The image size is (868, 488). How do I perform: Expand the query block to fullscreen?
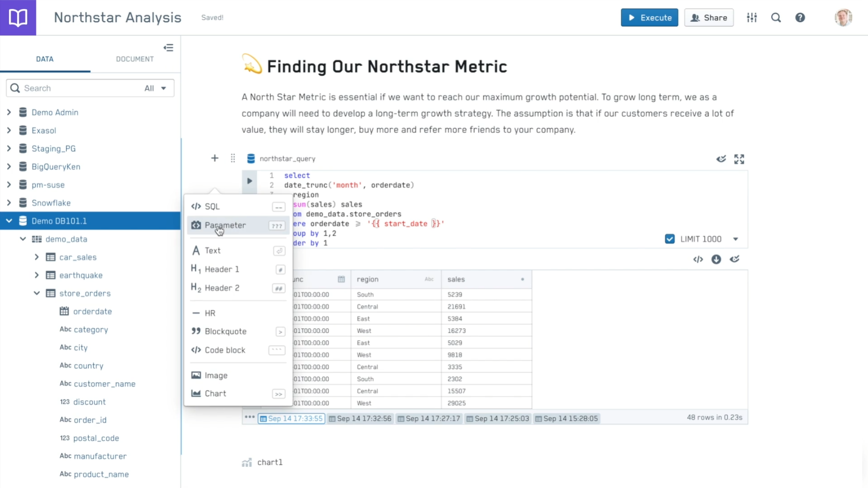click(739, 159)
